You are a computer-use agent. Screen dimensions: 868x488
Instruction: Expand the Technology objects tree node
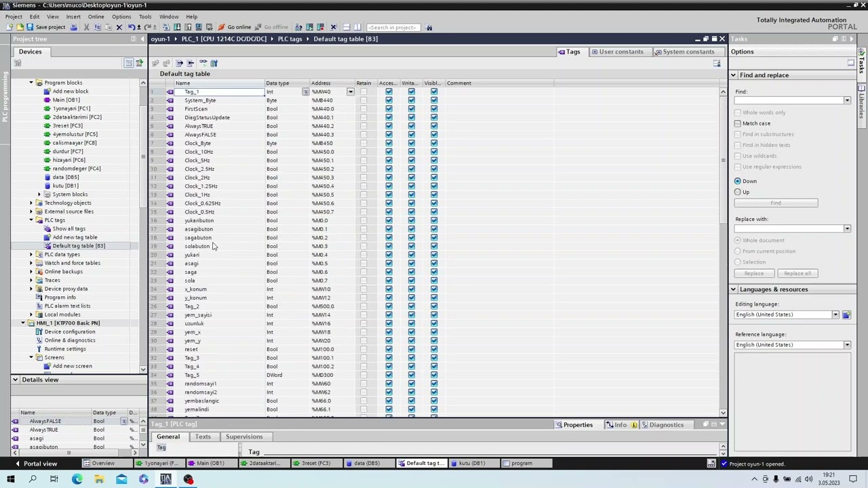tap(31, 203)
